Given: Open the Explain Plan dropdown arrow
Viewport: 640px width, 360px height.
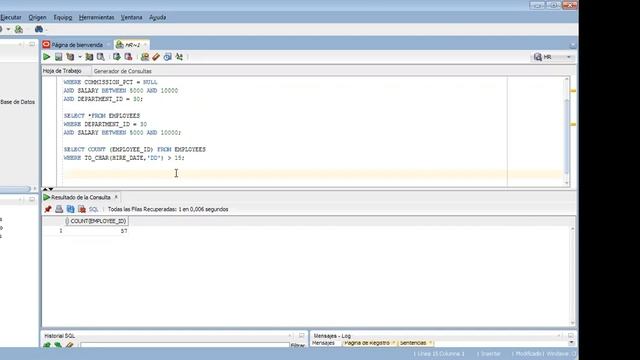Looking at the screenshot, I should [80, 57].
